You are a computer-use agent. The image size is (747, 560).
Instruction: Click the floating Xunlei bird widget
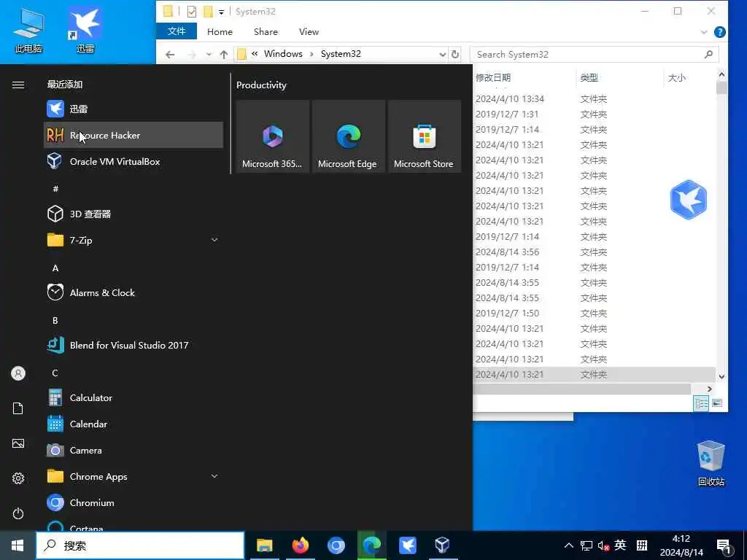click(689, 200)
